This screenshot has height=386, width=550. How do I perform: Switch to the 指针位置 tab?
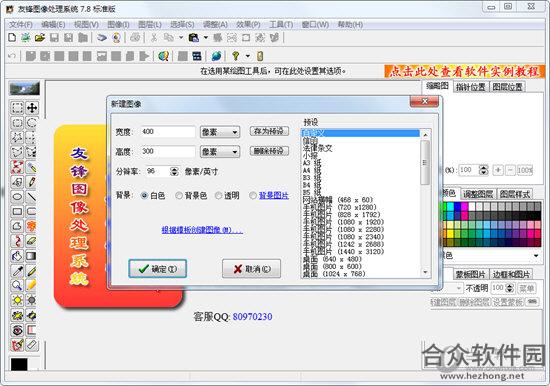[471, 87]
